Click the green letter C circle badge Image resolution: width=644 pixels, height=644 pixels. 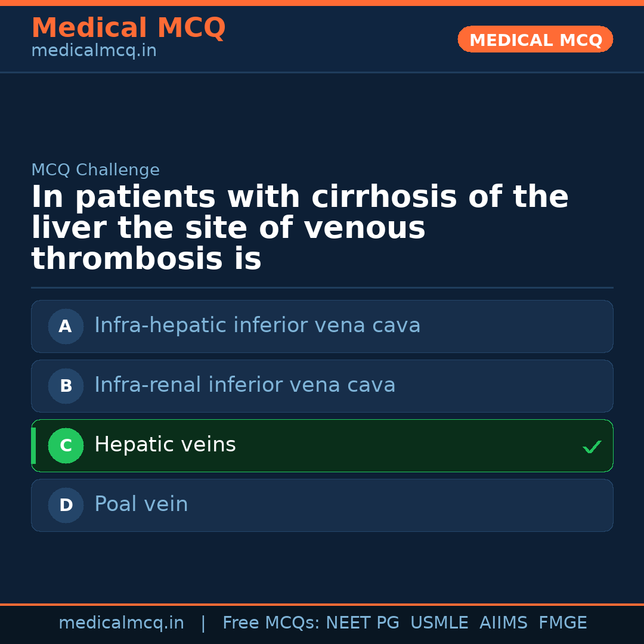(66, 445)
